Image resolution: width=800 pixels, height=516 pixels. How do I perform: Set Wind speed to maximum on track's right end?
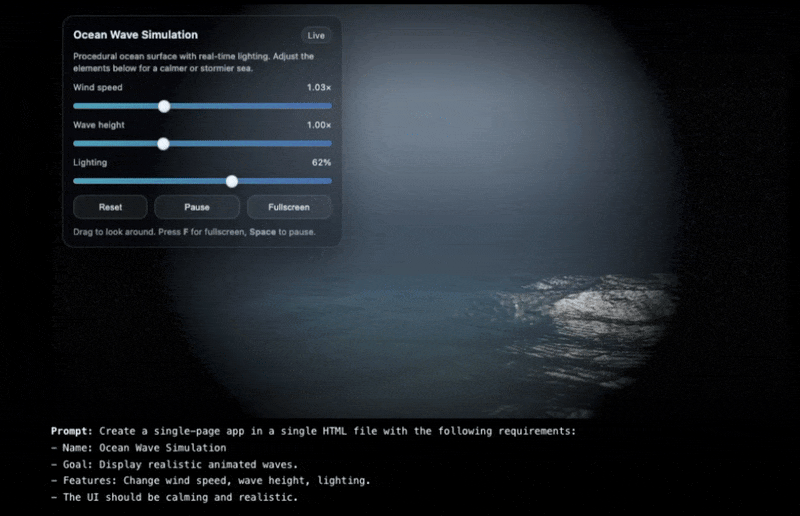330,106
